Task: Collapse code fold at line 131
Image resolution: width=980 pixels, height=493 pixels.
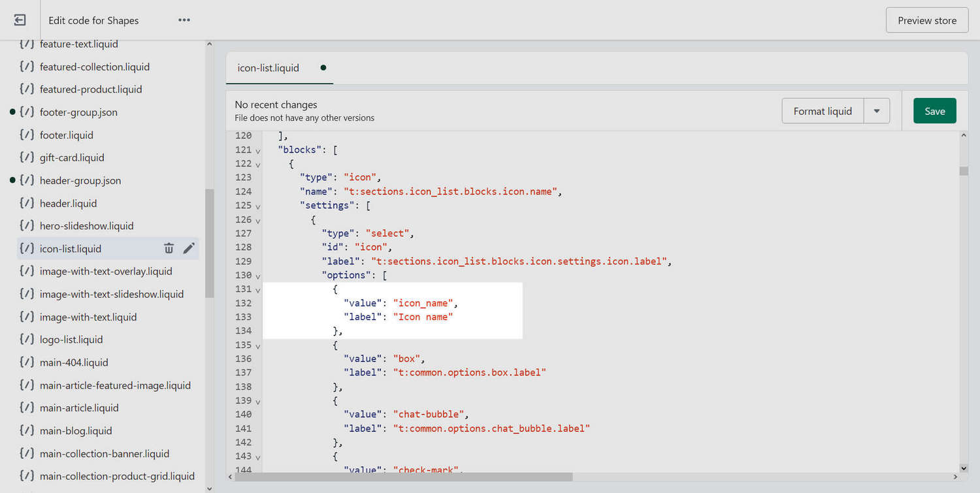Action: point(257,289)
